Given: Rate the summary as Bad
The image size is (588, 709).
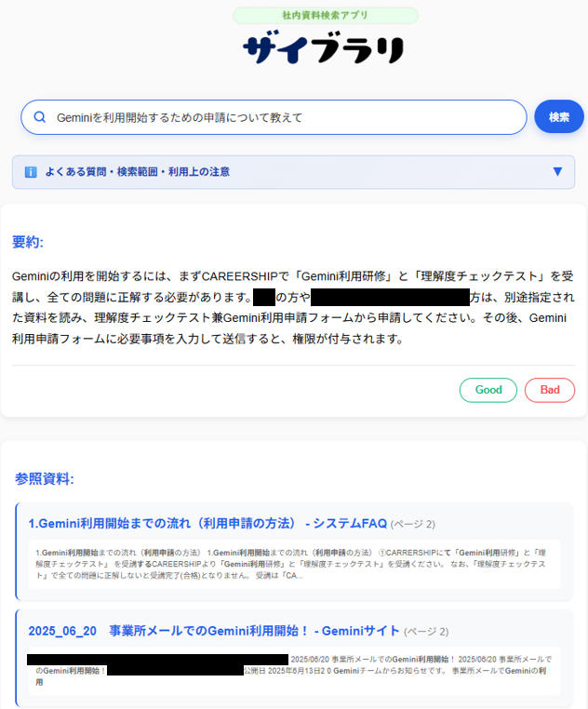Looking at the screenshot, I should point(550,390).
